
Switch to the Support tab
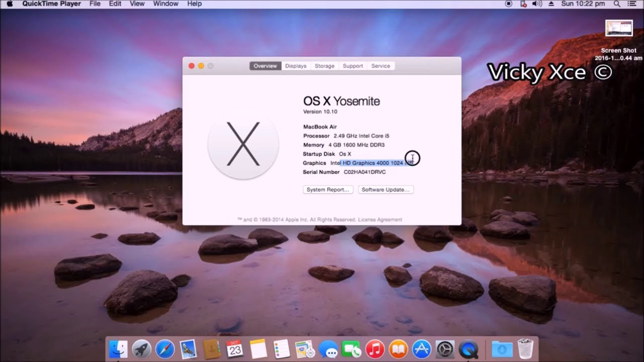coord(353,66)
